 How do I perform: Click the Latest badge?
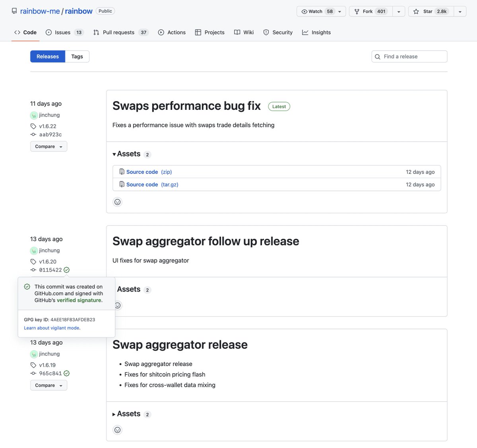click(x=279, y=106)
